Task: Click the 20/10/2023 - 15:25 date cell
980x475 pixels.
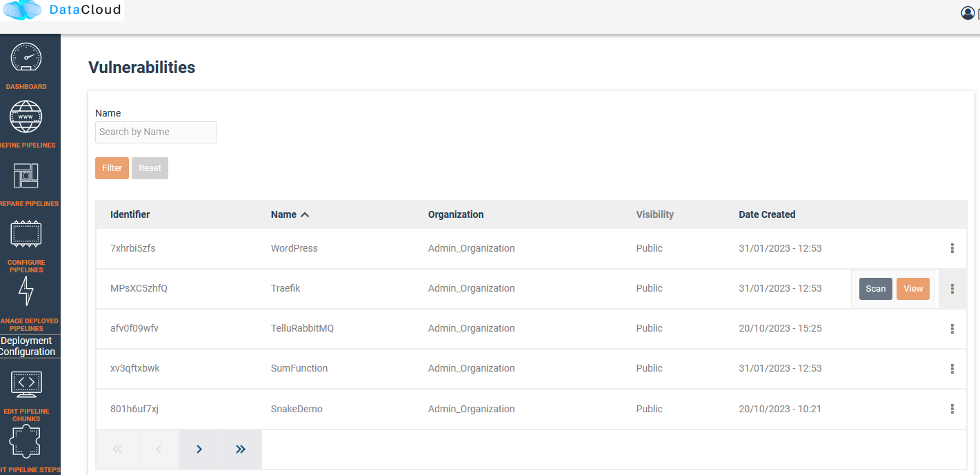Action: pos(780,328)
